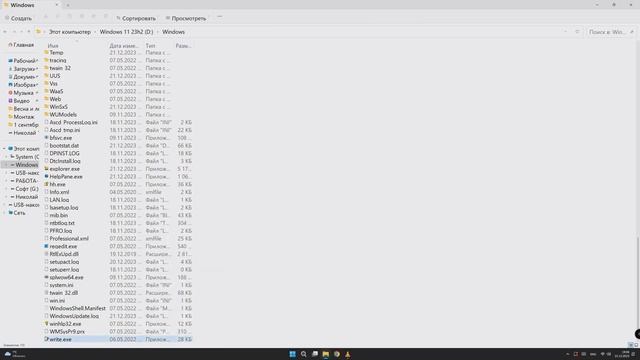Click Windows 11 23h2 (D:) breadcrumb
The height and width of the screenshot is (360, 640).
coord(127,32)
